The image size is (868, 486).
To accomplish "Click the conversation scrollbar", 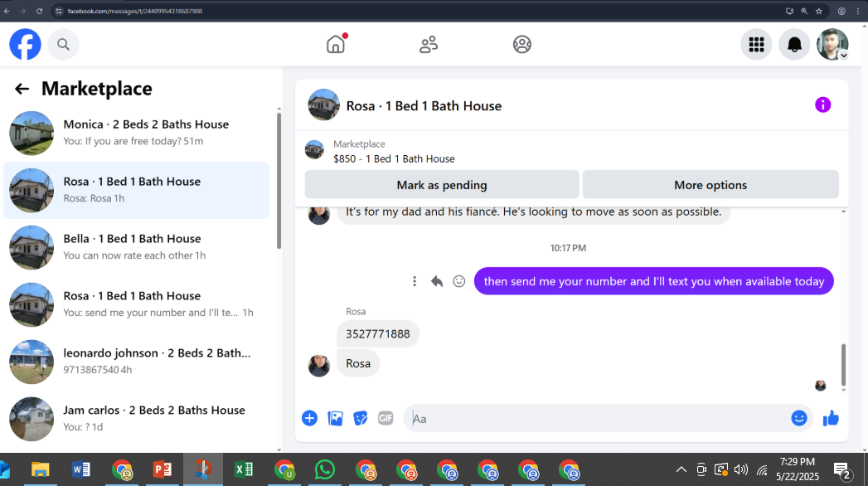I will coord(844,365).
